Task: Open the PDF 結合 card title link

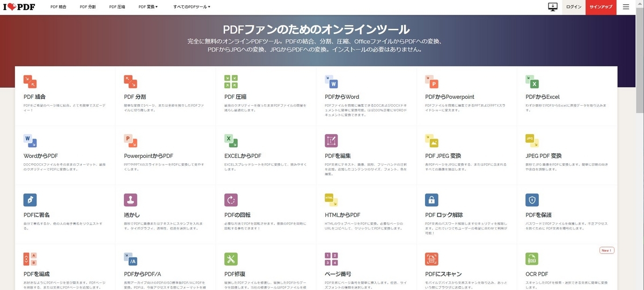Action: [35, 97]
